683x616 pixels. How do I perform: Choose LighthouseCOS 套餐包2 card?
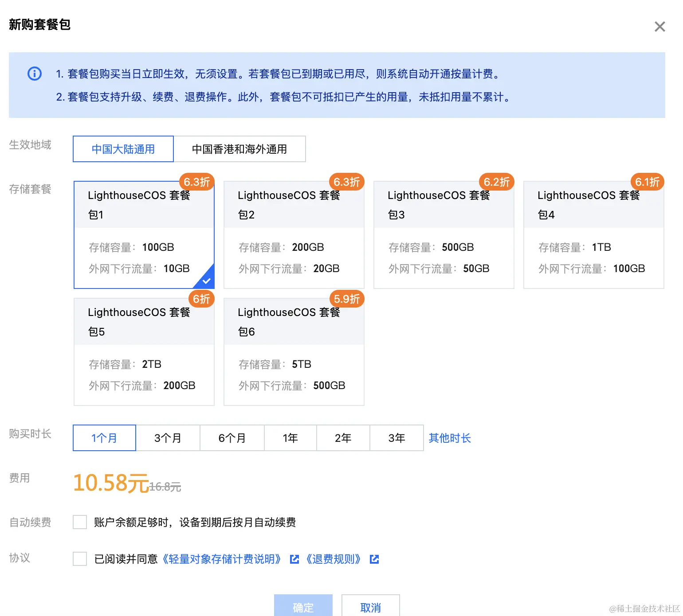[x=294, y=235]
